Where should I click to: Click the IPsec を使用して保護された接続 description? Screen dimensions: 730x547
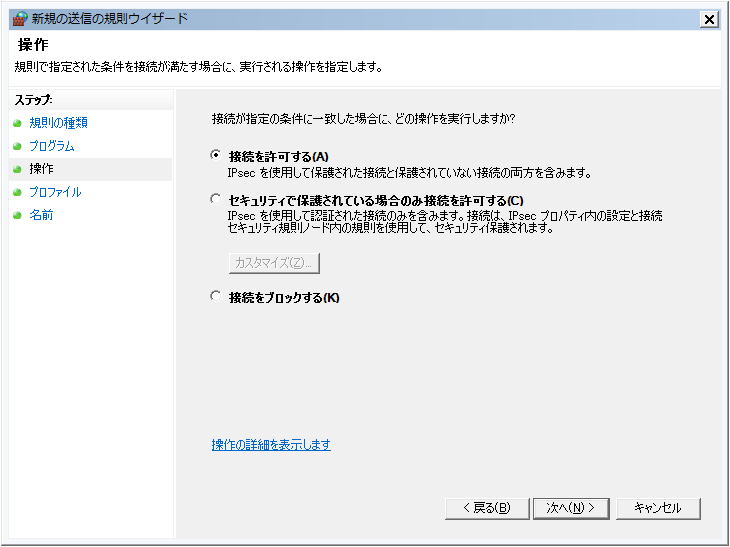tap(410, 173)
